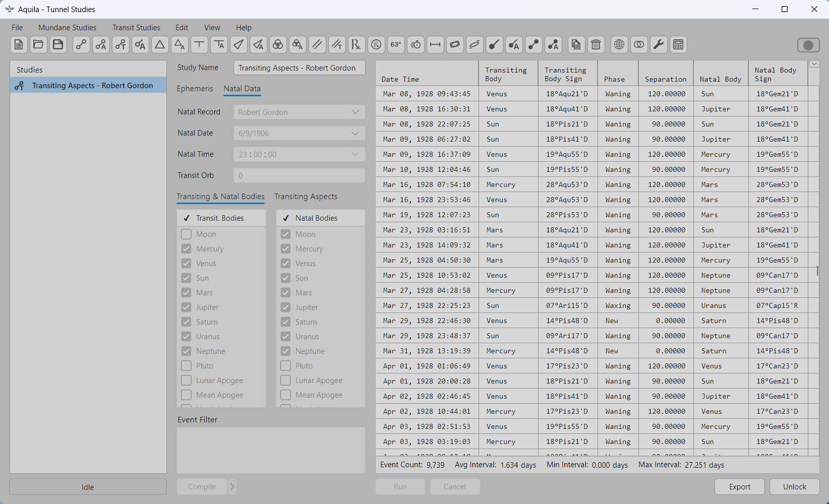829x504 pixels.
Task: Open the 63° degree tool
Action: [396, 45]
